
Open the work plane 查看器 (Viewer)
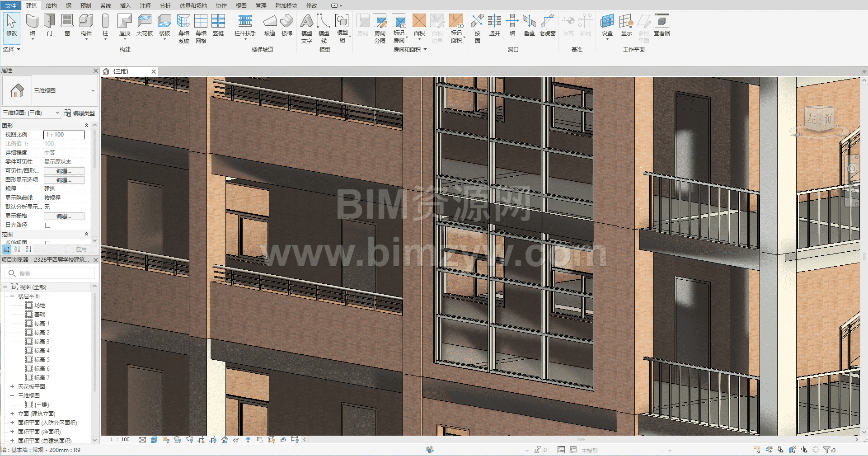point(662,25)
